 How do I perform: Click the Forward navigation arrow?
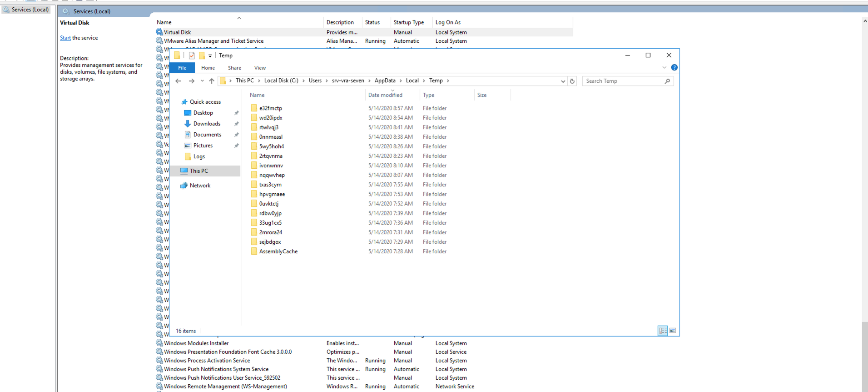[x=192, y=81]
